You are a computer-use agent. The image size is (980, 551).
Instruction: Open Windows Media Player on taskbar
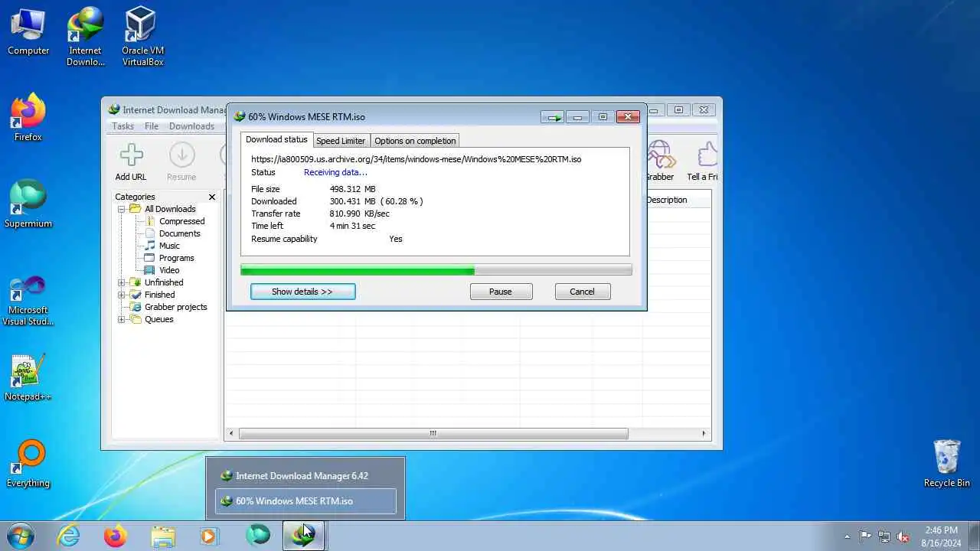pyautogui.click(x=209, y=536)
